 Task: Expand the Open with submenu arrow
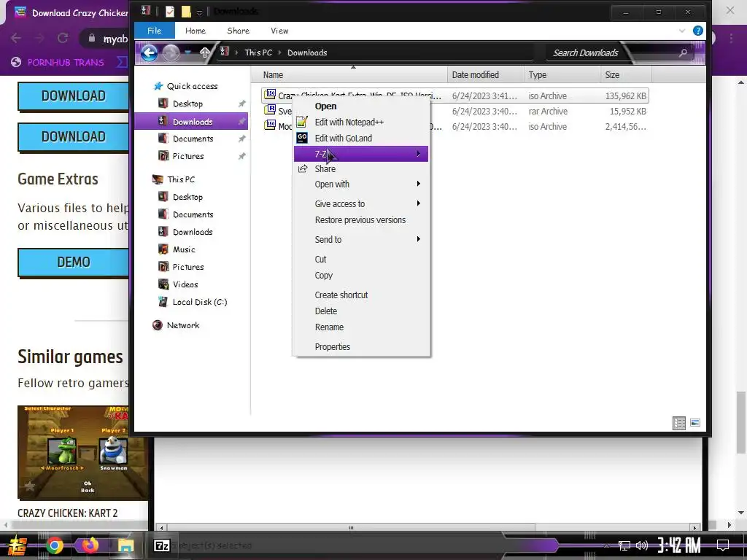(x=418, y=184)
